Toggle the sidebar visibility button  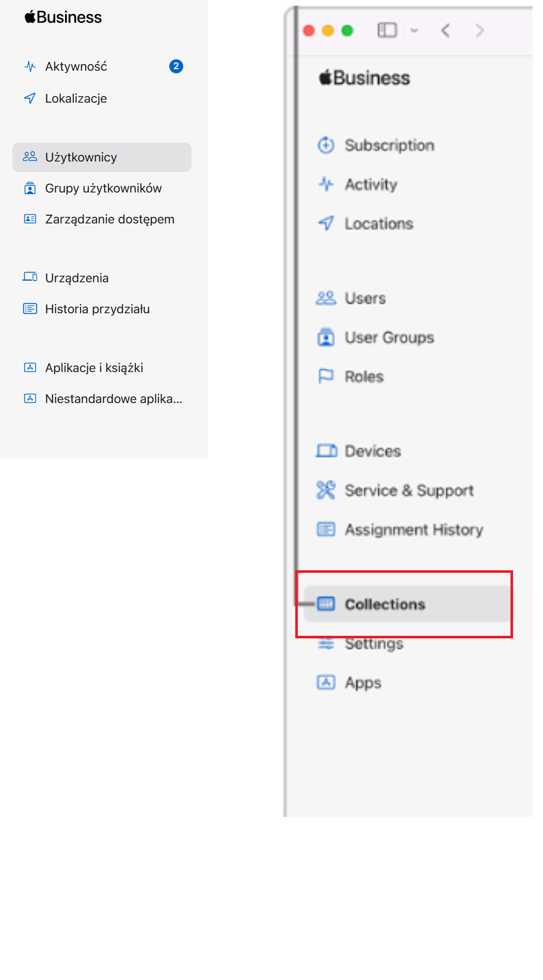coord(387,30)
